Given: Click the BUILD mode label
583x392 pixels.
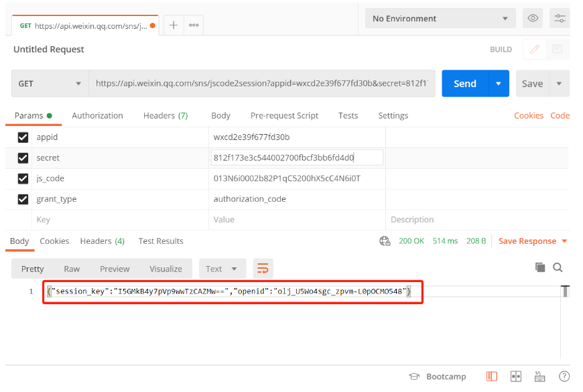Looking at the screenshot, I should (x=501, y=50).
